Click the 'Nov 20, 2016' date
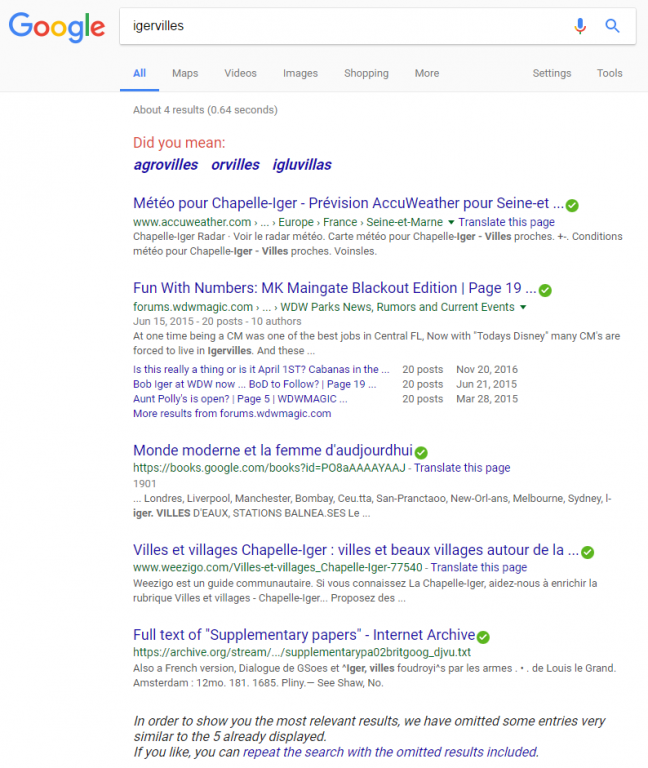Screen dimensions: 648x768 pyautogui.click(x=487, y=369)
